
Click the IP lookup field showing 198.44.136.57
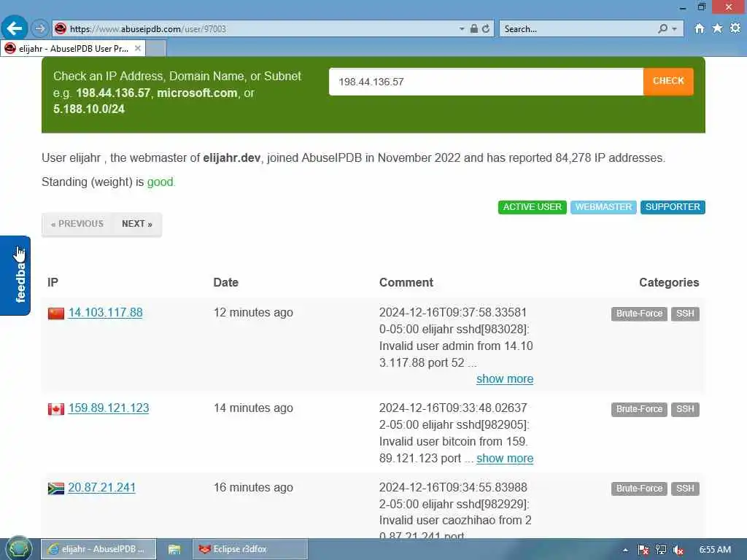coord(486,82)
